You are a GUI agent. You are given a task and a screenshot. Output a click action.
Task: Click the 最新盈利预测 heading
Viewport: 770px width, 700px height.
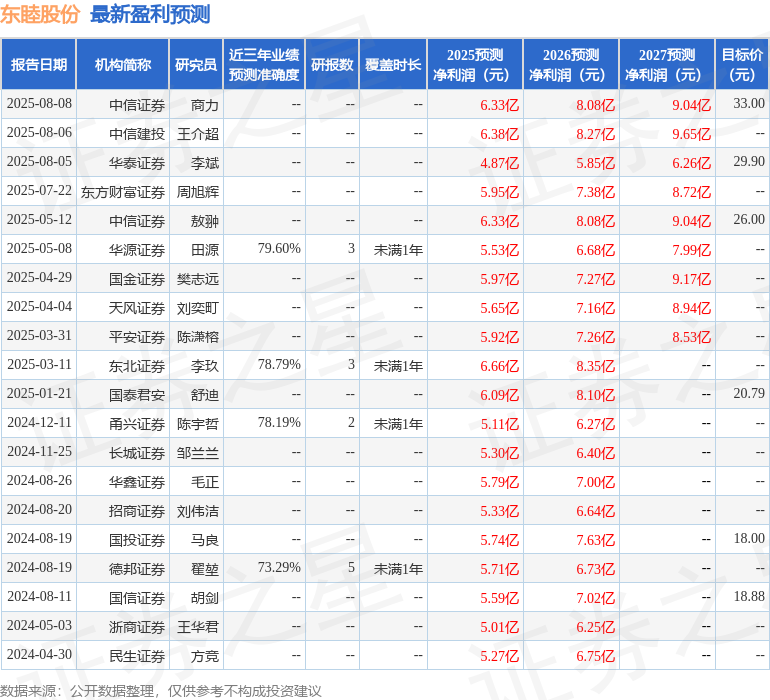coord(150,14)
